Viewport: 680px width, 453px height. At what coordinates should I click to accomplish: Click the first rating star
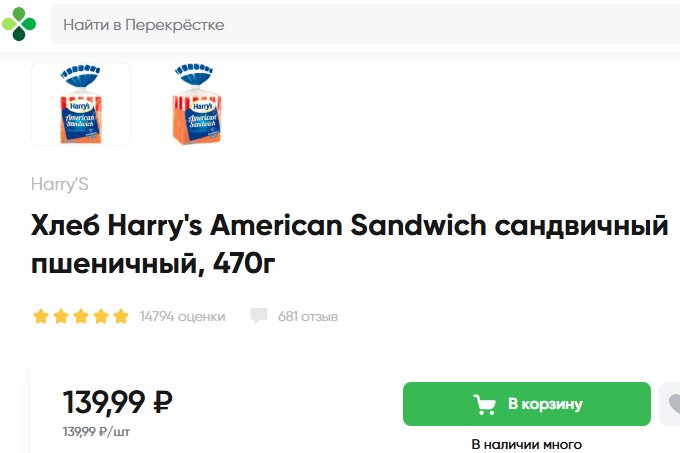point(41,316)
